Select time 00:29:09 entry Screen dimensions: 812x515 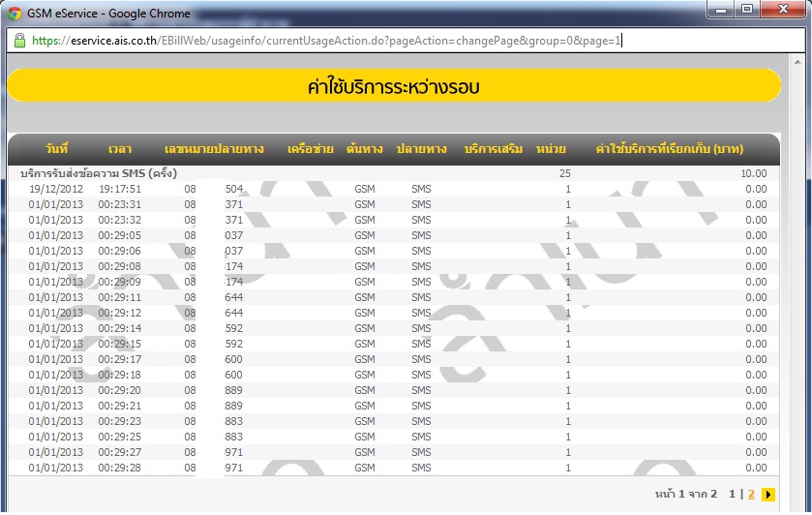[x=120, y=282]
